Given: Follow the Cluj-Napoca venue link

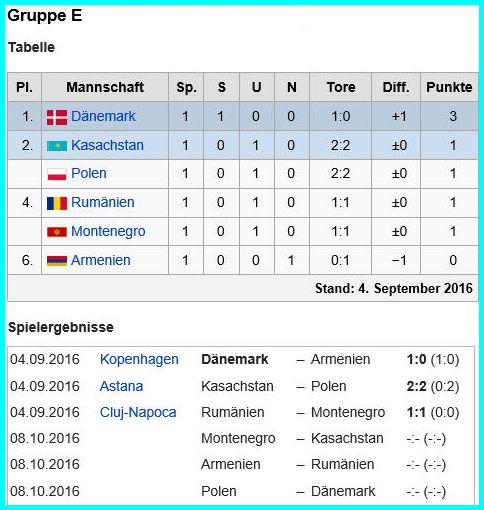Looking at the screenshot, I should point(138,413).
